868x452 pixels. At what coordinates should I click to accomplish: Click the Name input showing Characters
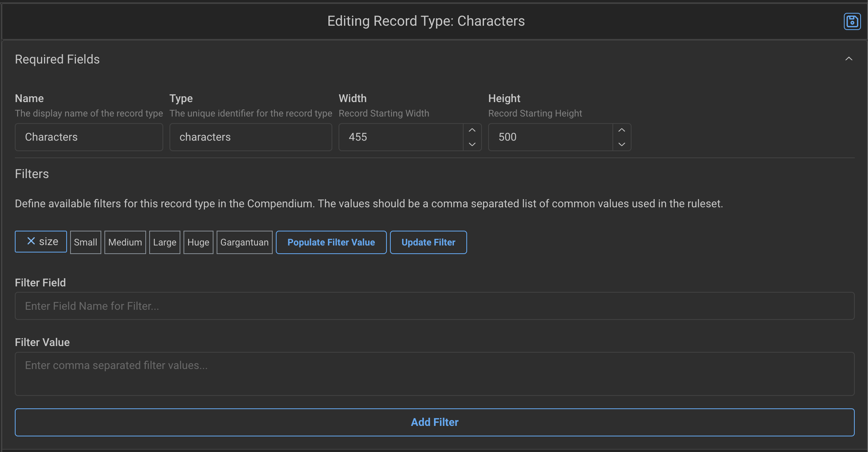(89, 137)
